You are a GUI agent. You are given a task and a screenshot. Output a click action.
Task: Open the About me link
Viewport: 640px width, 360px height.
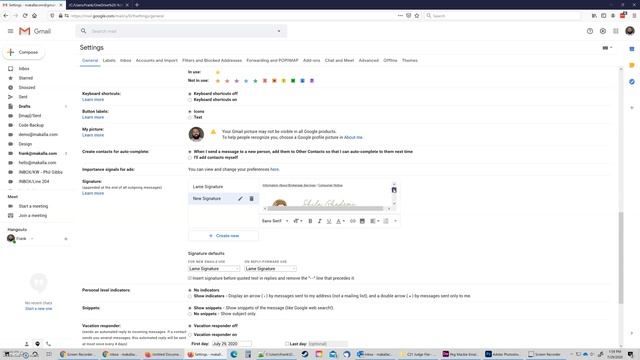coord(353,138)
